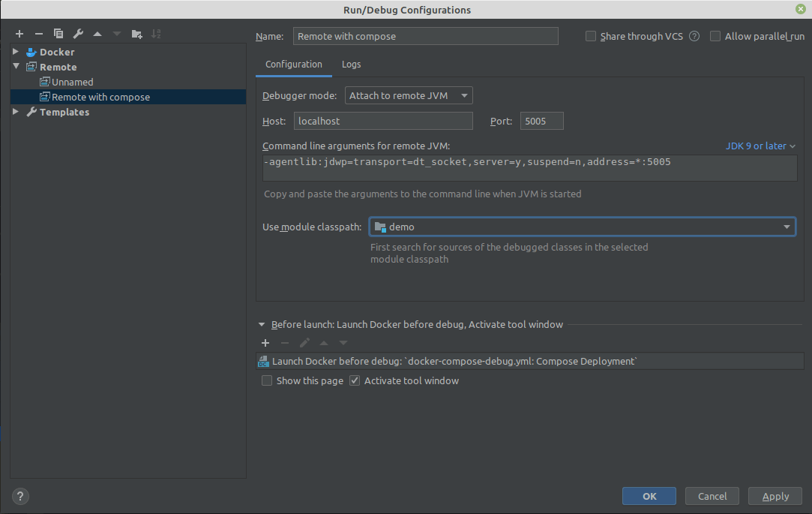Remove the selected configuration
The image size is (812, 514).
point(38,34)
